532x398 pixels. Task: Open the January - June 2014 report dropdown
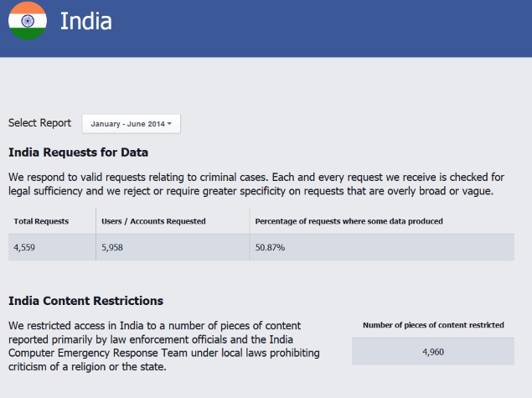pos(131,124)
